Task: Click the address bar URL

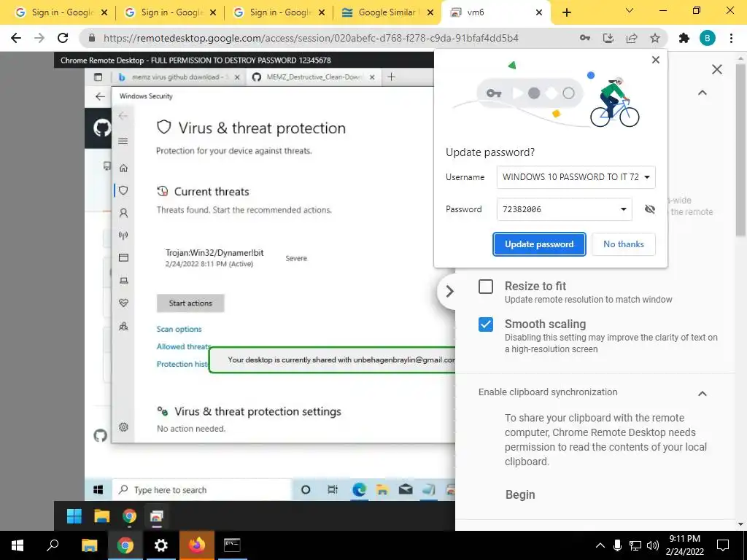Action: 311,38
